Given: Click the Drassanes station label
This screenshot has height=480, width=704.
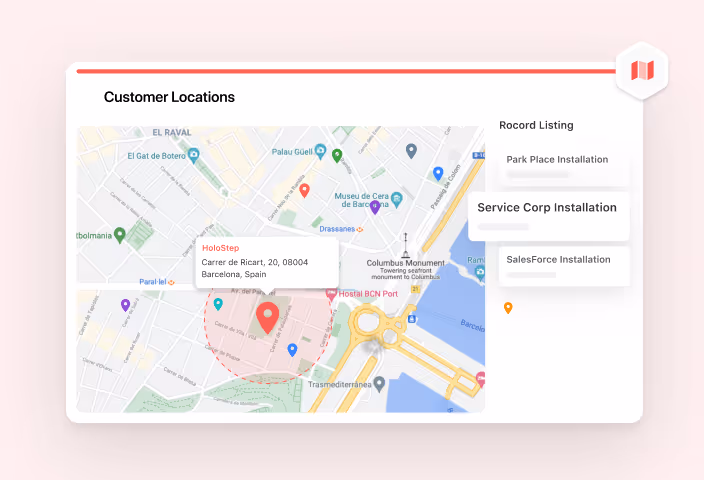Looking at the screenshot, I should (x=337, y=229).
